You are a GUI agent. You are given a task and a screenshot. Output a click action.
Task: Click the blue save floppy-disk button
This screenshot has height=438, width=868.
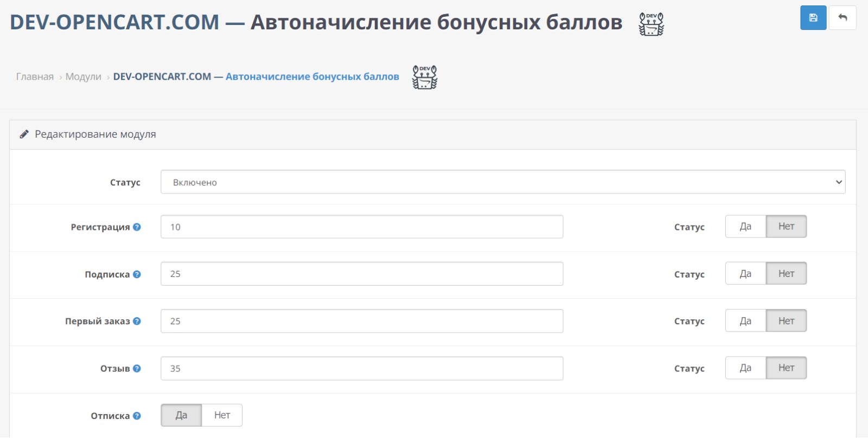[813, 18]
